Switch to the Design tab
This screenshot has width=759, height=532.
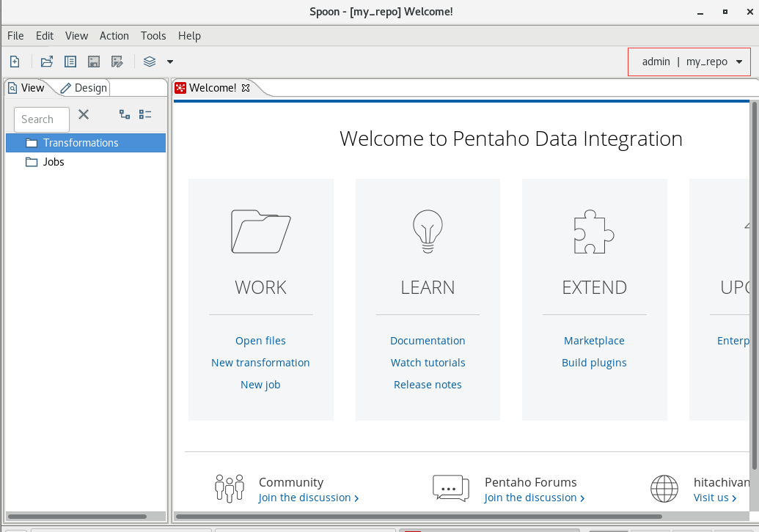click(x=84, y=88)
